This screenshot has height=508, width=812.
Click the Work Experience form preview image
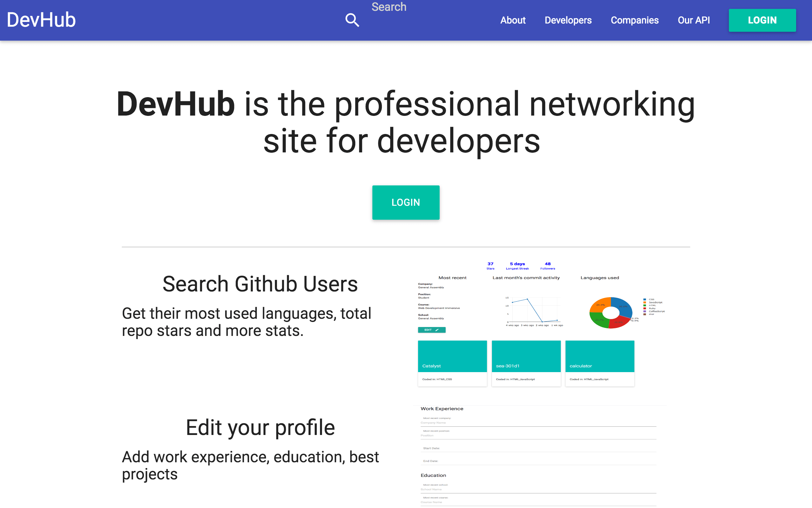point(540,456)
